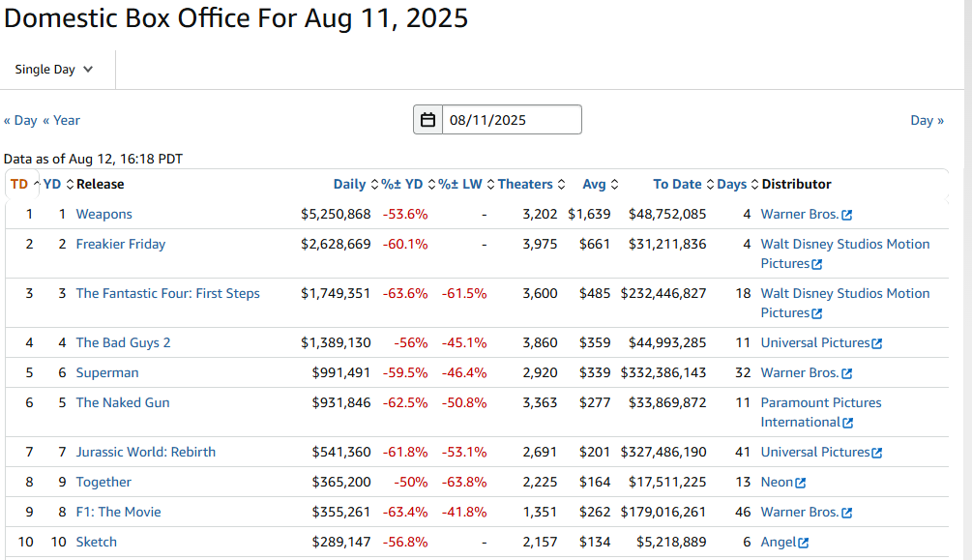
Task: Click Walt Disney Studios link for Freakier Friday
Action: click(x=845, y=253)
